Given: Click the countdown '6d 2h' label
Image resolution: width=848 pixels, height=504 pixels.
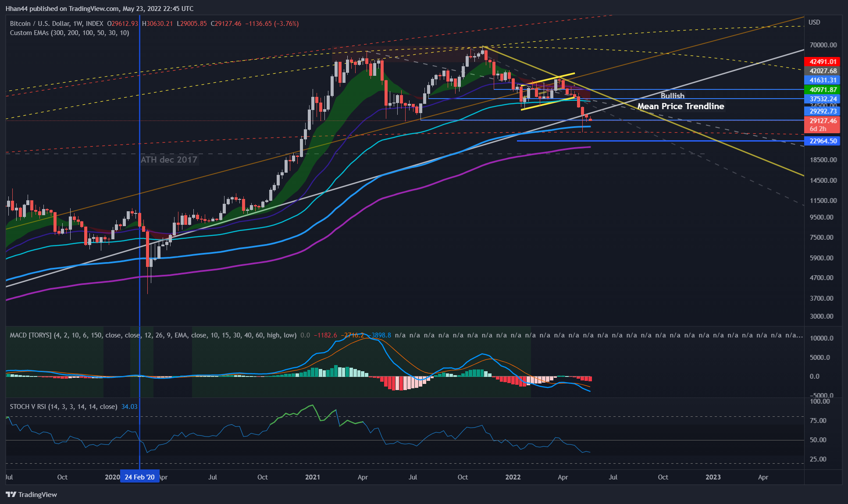Looking at the screenshot, I should pyautogui.click(x=818, y=129).
